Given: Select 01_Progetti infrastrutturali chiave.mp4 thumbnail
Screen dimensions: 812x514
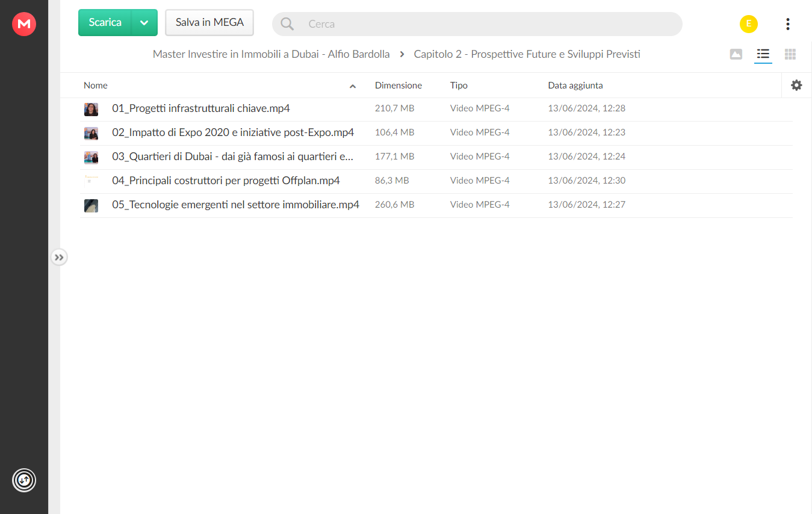Looking at the screenshot, I should tap(91, 110).
